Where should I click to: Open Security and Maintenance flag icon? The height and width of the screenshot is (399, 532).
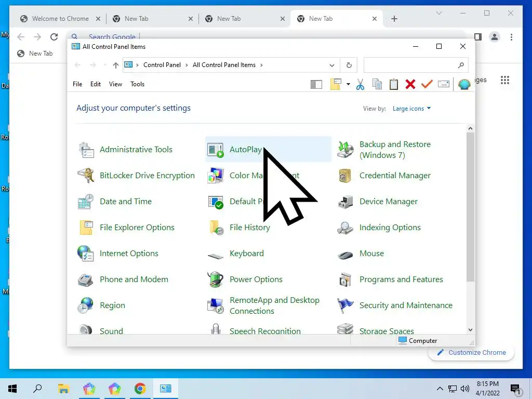click(345, 305)
